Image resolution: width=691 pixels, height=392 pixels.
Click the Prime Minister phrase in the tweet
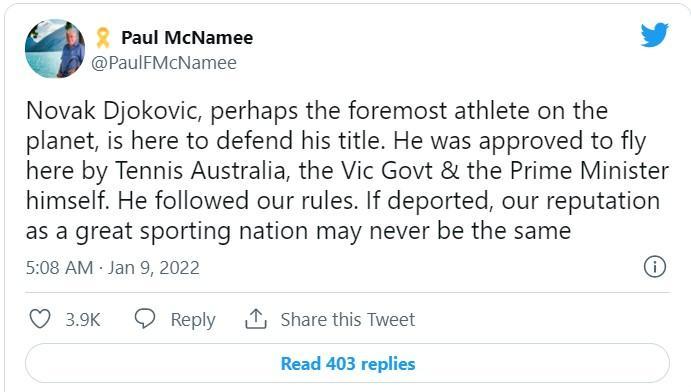pos(590,170)
